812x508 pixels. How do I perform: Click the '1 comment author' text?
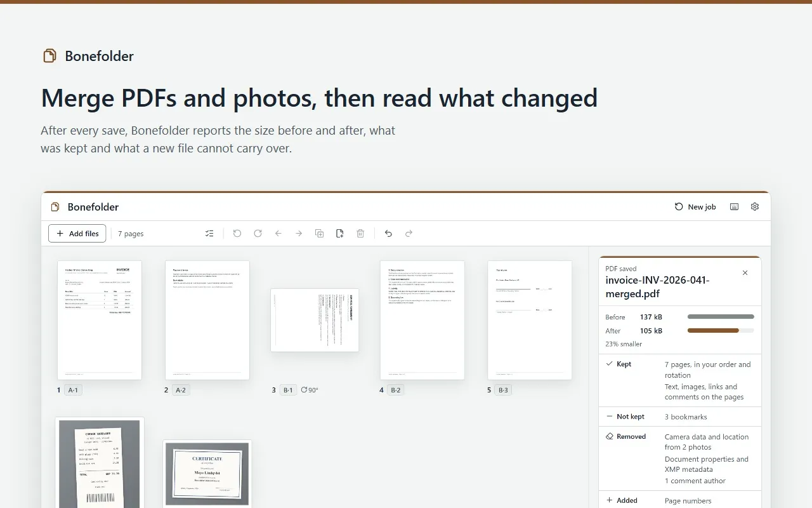[x=695, y=481]
